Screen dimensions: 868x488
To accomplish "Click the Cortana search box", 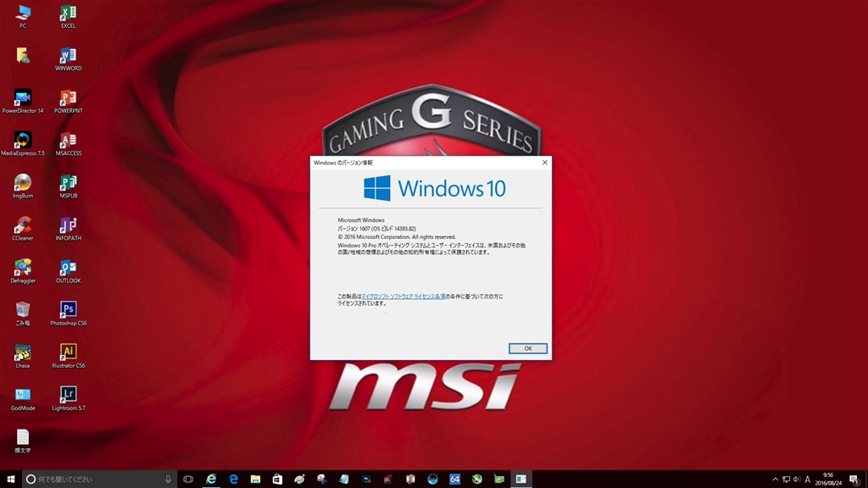I will 99,480.
